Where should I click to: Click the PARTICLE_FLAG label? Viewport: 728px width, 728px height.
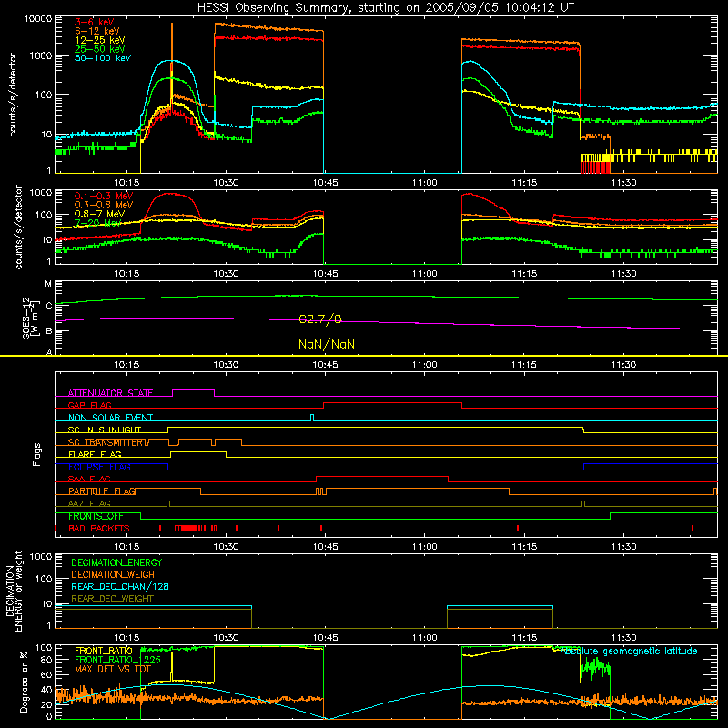click(x=102, y=491)
